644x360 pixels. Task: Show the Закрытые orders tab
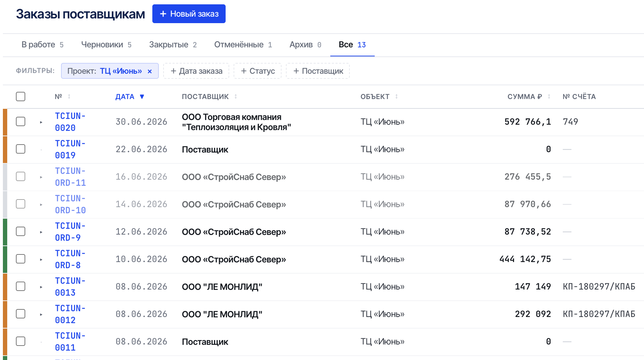coord(173,45)
